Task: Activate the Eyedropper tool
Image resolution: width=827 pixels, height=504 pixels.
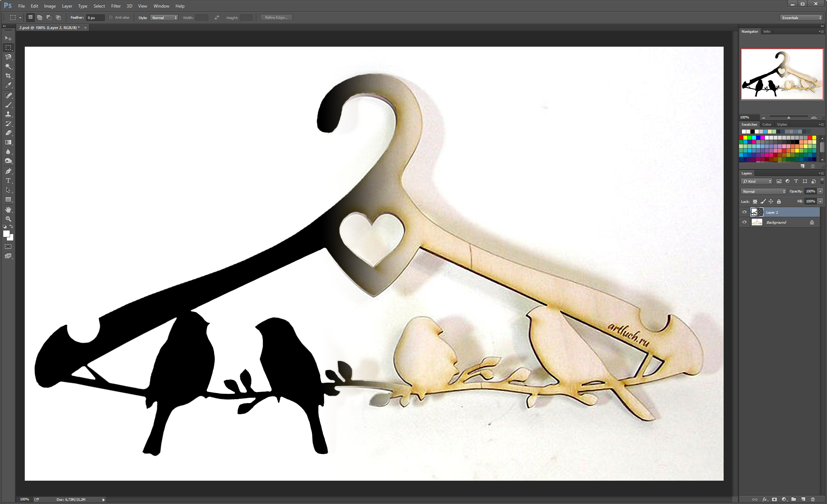Action: [x=8, y=85]
